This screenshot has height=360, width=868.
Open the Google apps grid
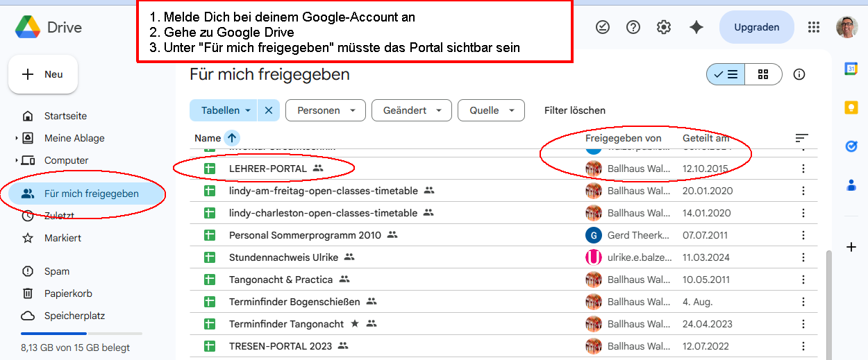(x=814, y=27)
